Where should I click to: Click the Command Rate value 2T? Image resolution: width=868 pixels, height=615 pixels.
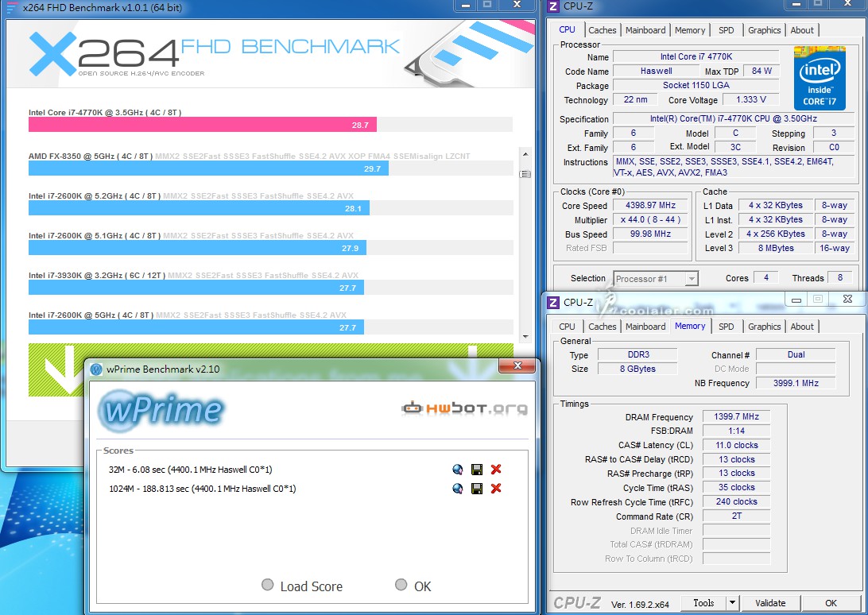tap(736, 516)
